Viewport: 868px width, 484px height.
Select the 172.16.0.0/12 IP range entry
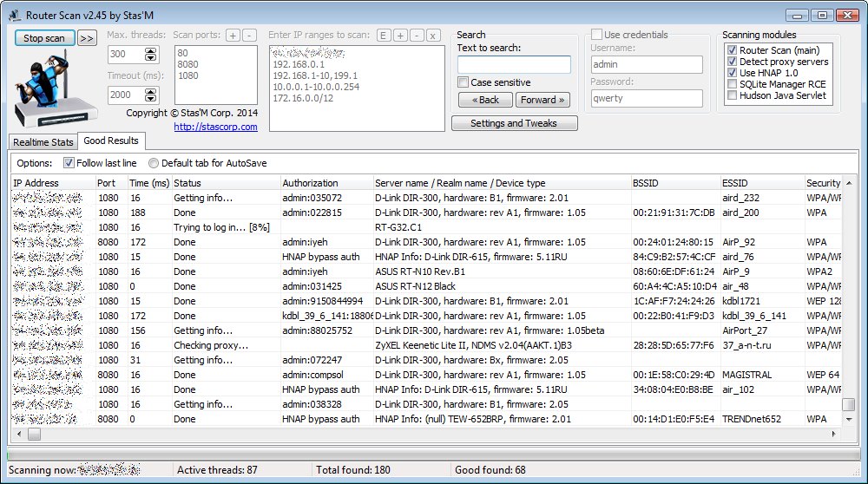pyautogui.click(x=303, y=99)
